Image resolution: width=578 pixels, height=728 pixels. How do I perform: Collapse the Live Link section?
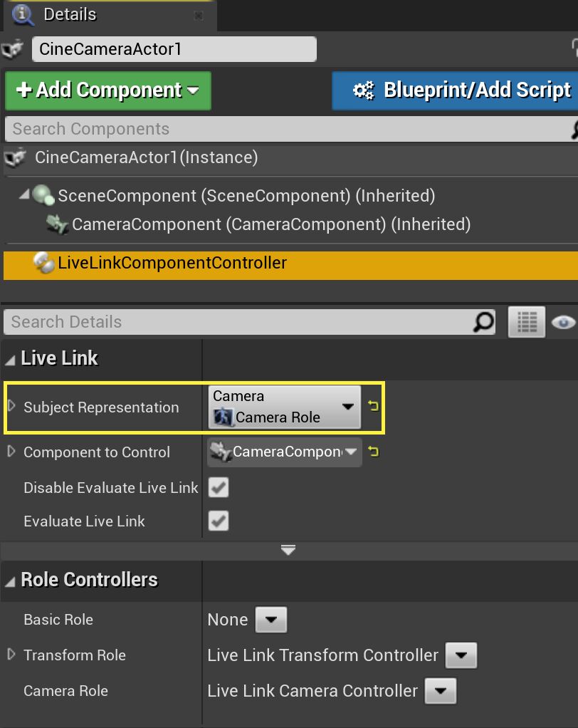click(x=10, y=360)
